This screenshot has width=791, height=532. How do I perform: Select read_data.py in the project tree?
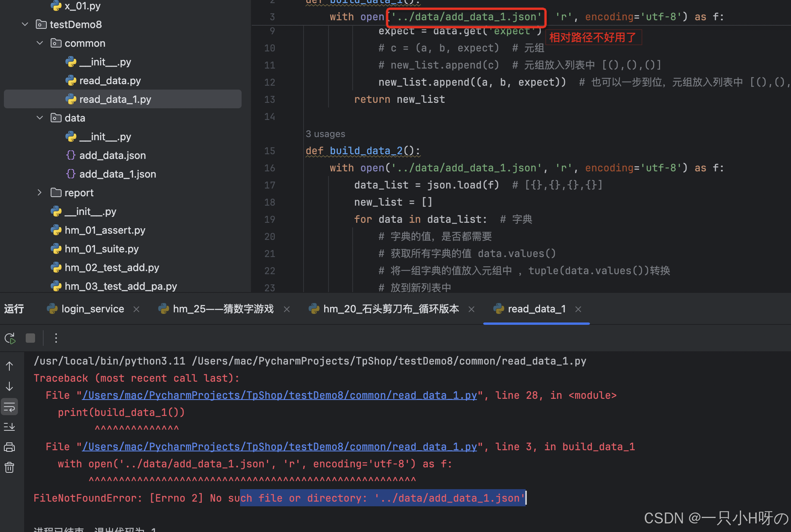[x=110, y=80]
